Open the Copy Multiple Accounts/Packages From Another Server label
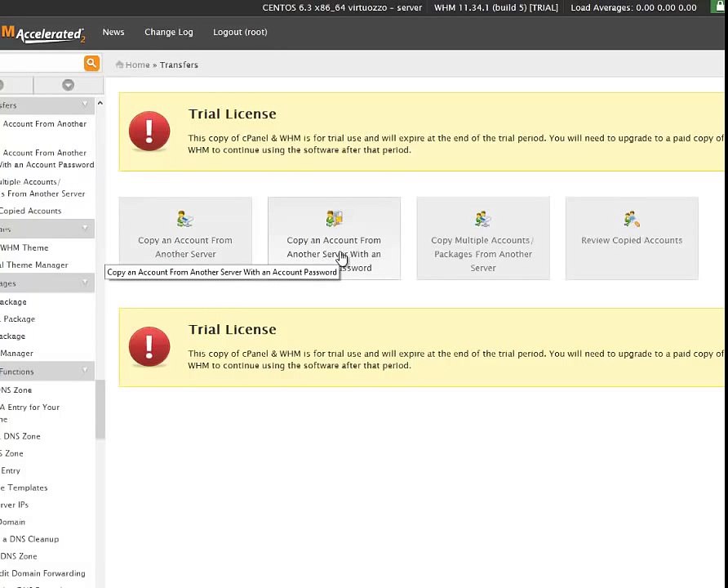The height and width of the screenshot is (588, 728). tap(483, 254)
